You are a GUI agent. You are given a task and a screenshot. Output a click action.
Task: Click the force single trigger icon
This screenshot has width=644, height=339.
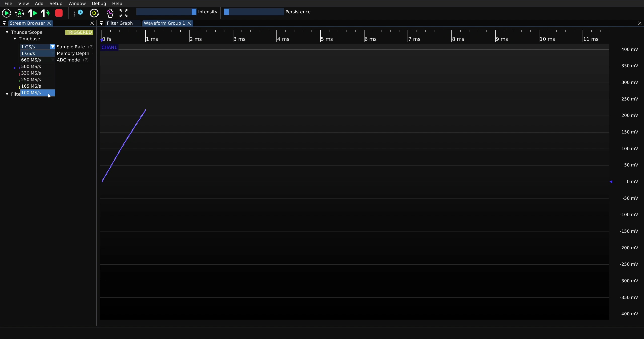46,13
